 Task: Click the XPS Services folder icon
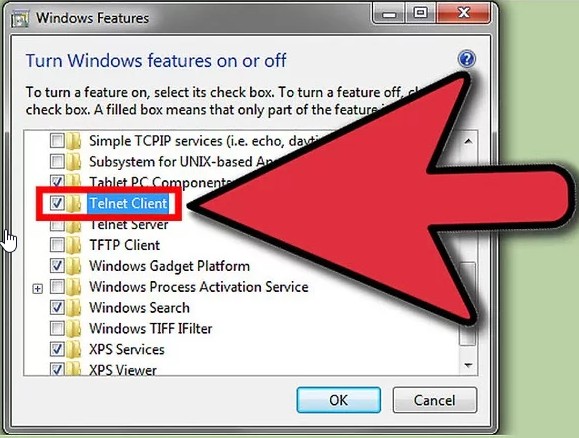[74, 349]
